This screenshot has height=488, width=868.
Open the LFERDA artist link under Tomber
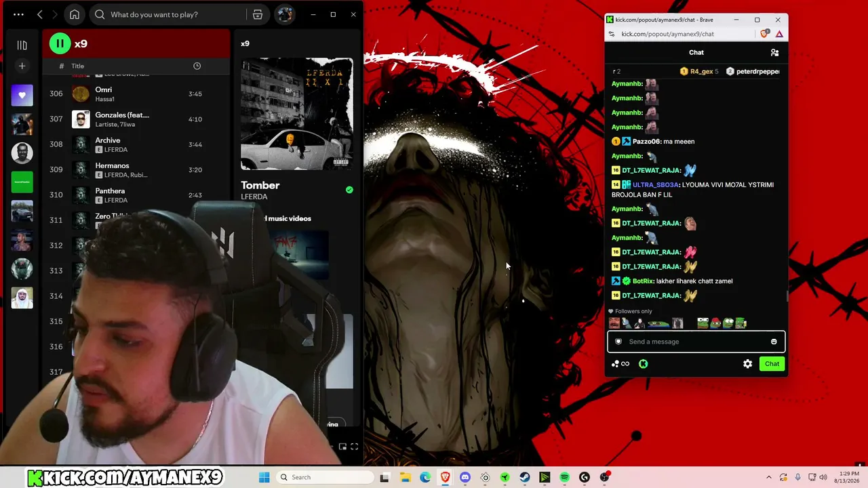(254, 197)
